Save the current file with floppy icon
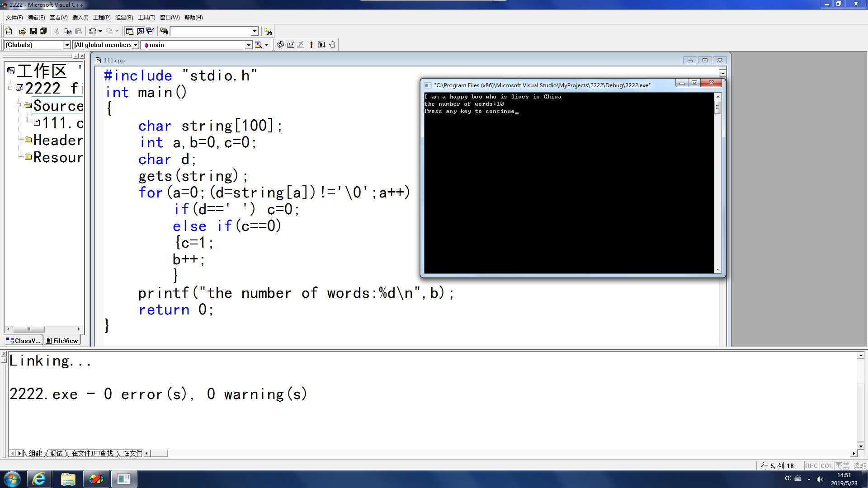868x488 pixels. coord(33,31)
